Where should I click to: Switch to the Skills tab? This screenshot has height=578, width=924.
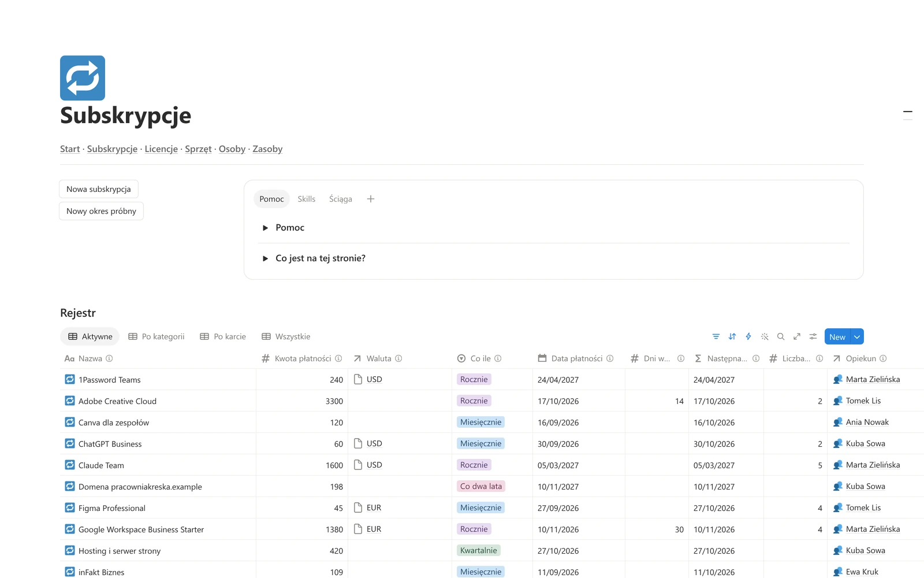[307, 199]
